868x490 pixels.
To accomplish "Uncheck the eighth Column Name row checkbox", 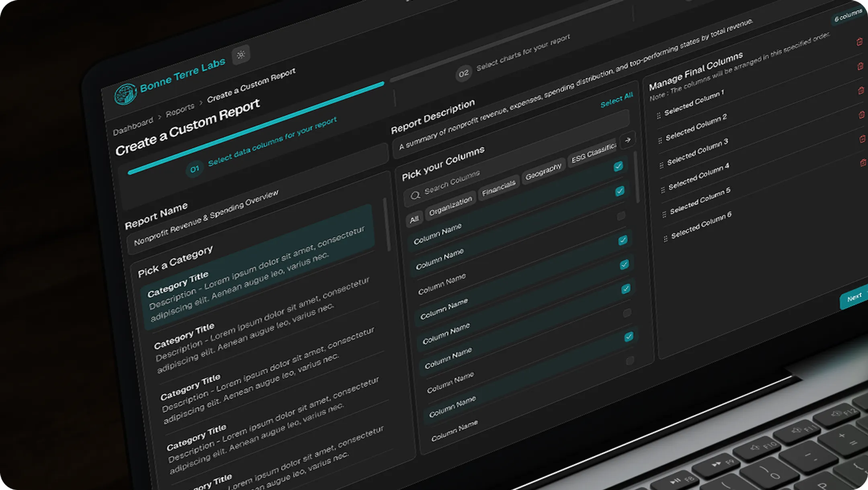I will [x=628, y=336].
